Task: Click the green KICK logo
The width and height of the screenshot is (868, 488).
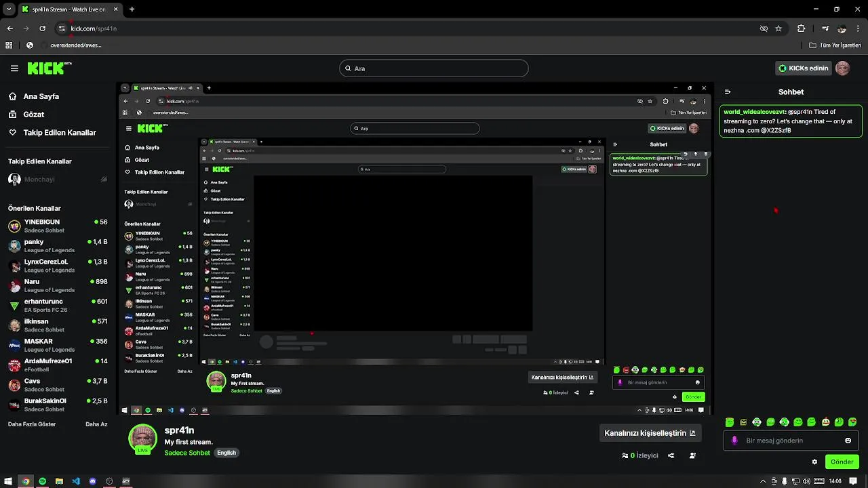Action: coord(49,68)
